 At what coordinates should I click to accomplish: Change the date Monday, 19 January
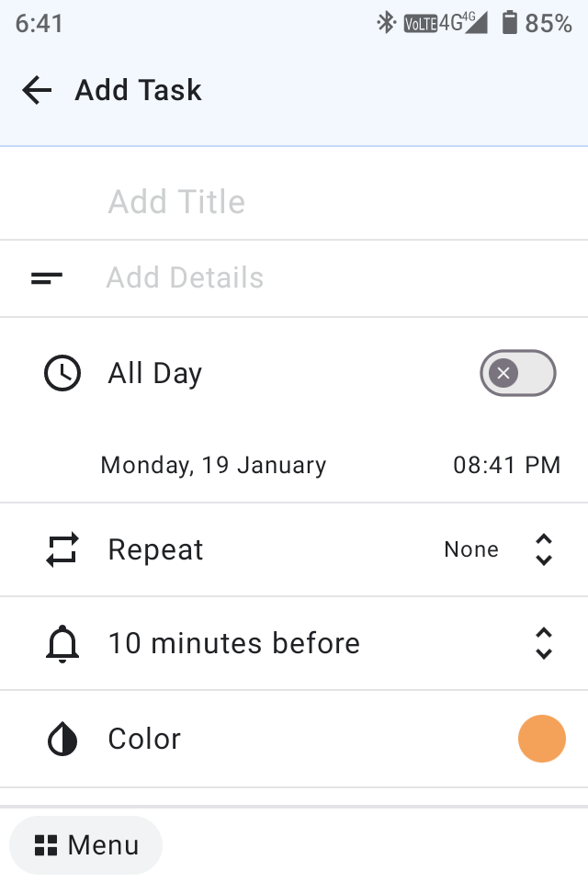[x=213, y=465]
